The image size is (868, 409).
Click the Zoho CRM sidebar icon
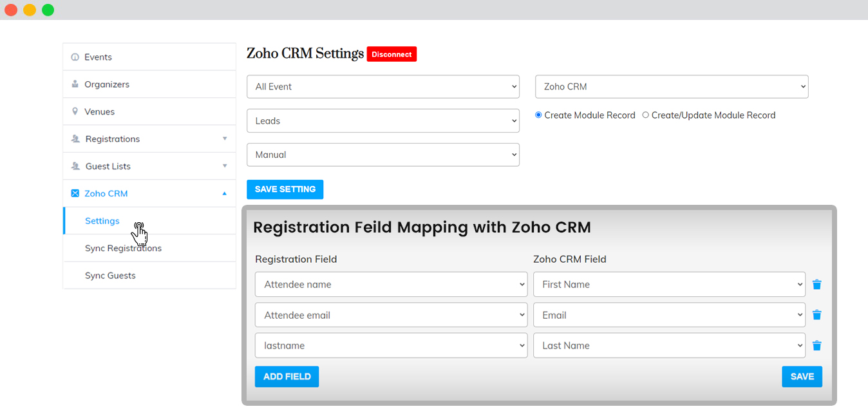tap(75, 193)
